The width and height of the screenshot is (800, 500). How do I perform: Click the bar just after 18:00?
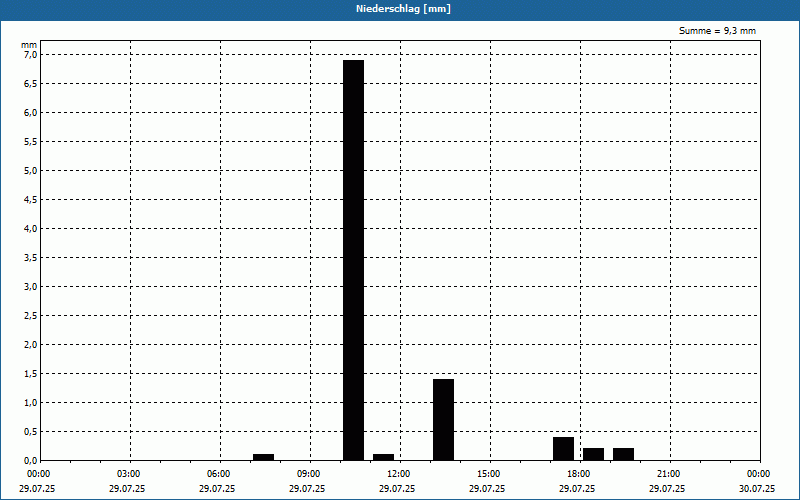tap(593, 454)
